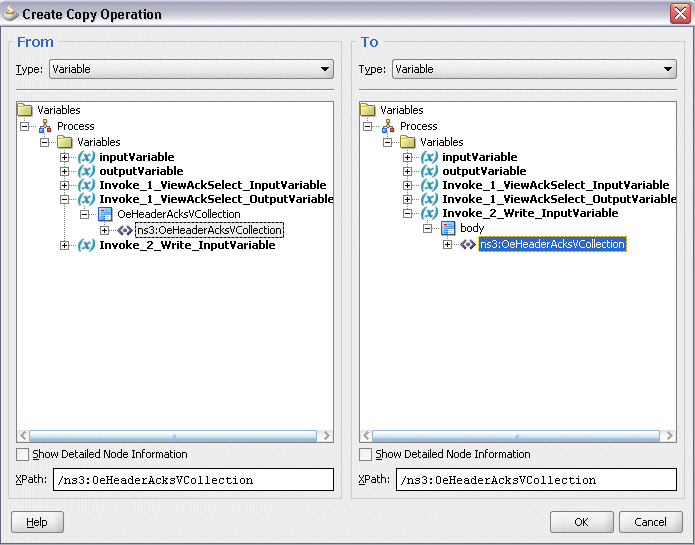Click left scroll arrow of To tree scrollbar
Viewport: 695px width, 545px height.
[x=366, y=436]
